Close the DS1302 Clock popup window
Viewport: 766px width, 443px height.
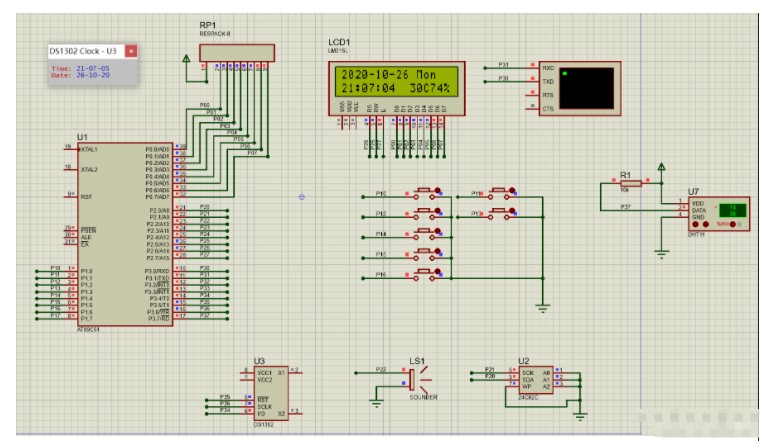(x=131, y=51)
